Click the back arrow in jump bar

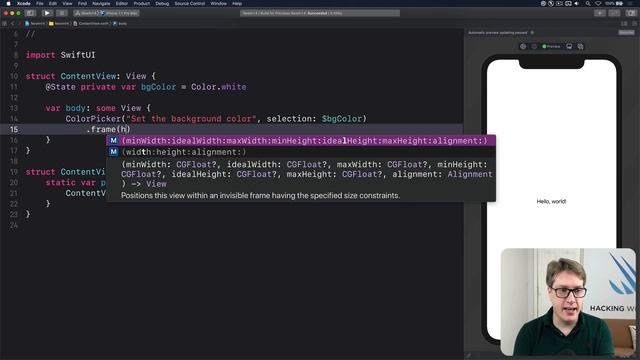point(13,24)
